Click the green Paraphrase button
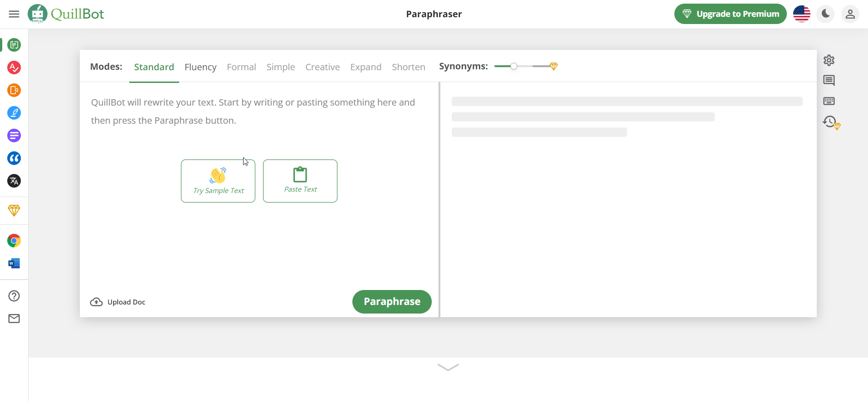This screenshot has width=868, height=401. click(x=392, y=302)
